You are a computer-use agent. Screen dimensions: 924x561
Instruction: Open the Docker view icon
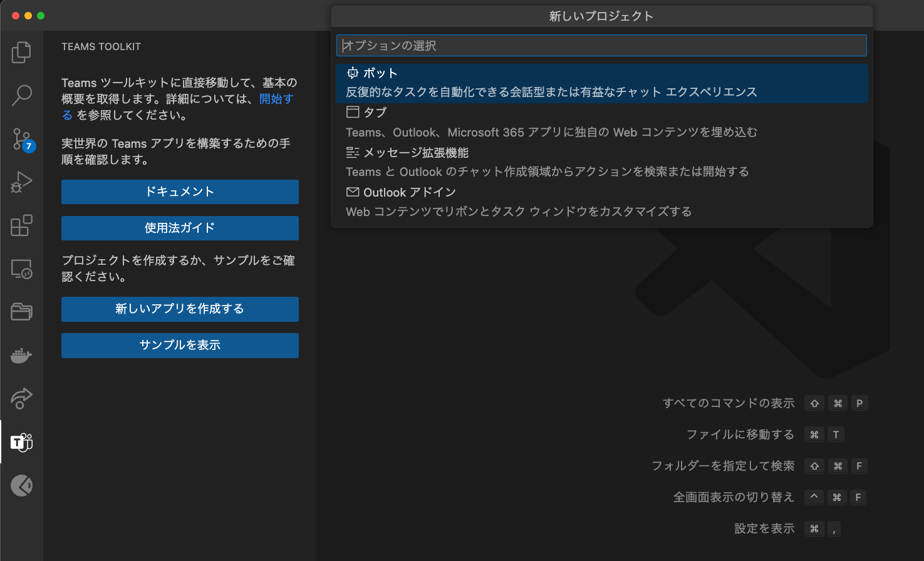pyautogui.click(x=21, y=356)
